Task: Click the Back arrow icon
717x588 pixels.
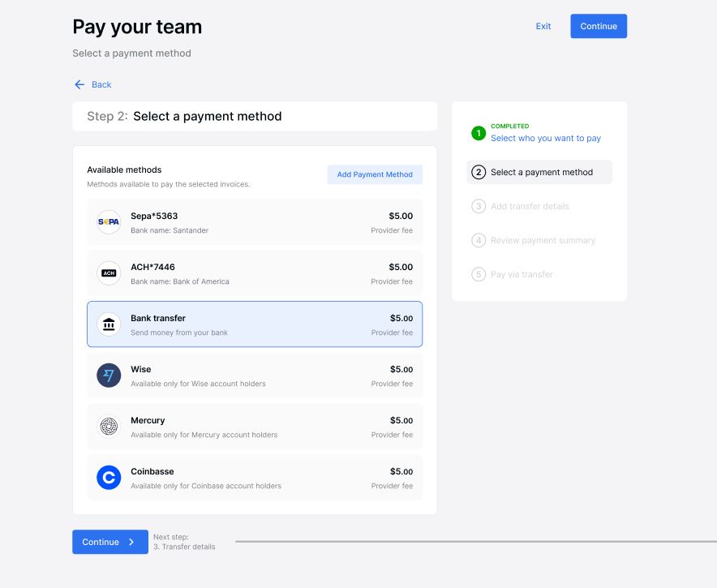Action: tap(79, 84)
